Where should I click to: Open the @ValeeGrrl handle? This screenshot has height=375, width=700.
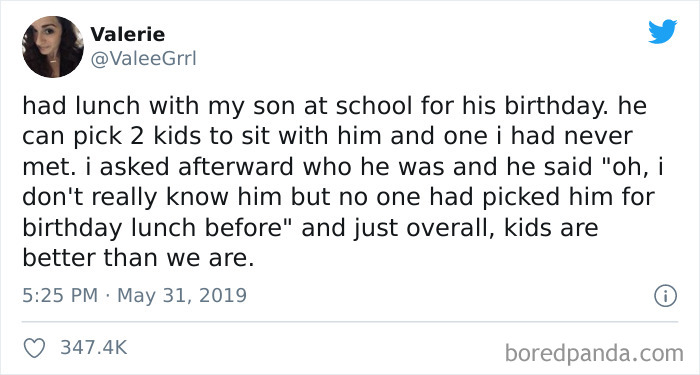[143, 59]
